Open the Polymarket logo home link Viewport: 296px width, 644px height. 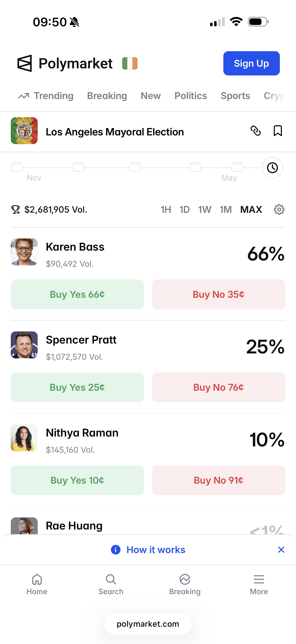(x=65, y=63)
